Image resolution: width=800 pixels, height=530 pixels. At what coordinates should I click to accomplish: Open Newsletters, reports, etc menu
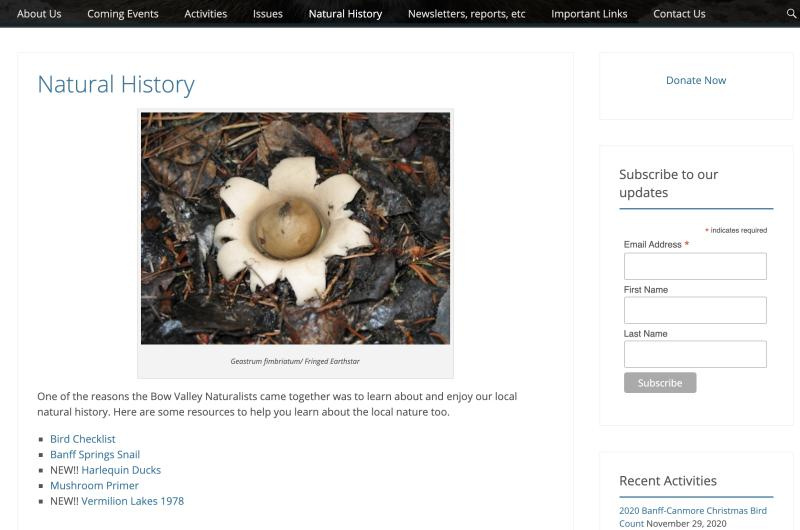pyautogui.click(x=466, y=14)
